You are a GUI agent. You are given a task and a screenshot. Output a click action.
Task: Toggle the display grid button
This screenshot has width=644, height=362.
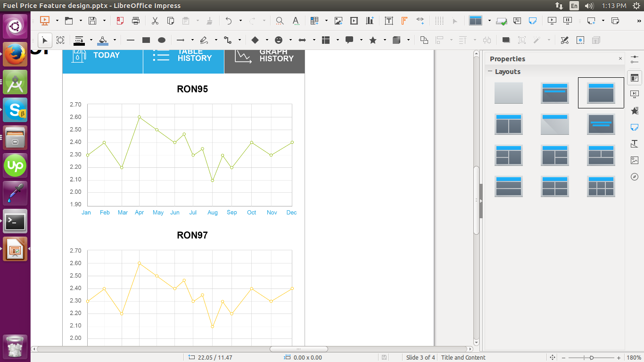[x=439, y=21]
